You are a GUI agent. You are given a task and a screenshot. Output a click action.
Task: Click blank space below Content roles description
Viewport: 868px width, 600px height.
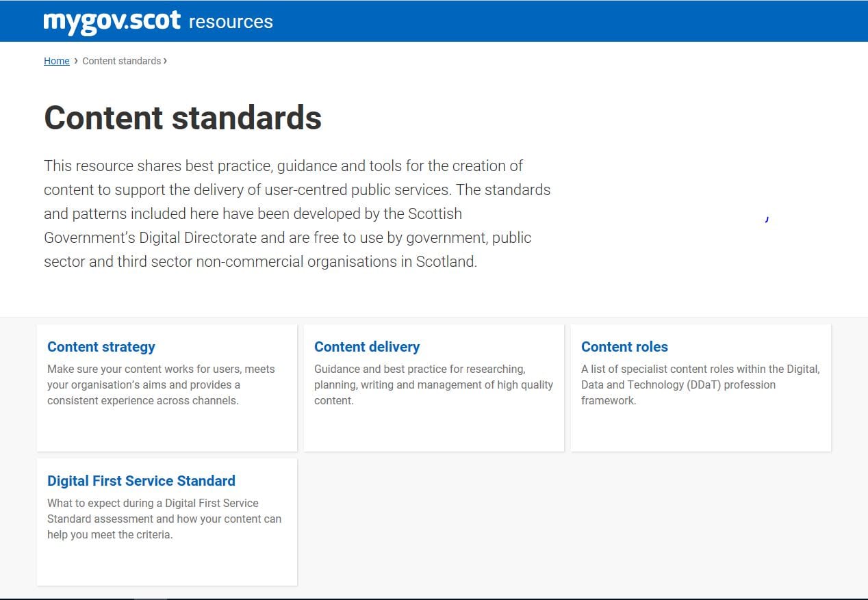[700, 430]
